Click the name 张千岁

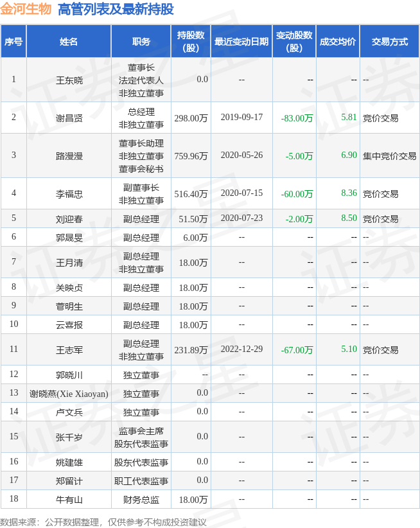point(69,437)
